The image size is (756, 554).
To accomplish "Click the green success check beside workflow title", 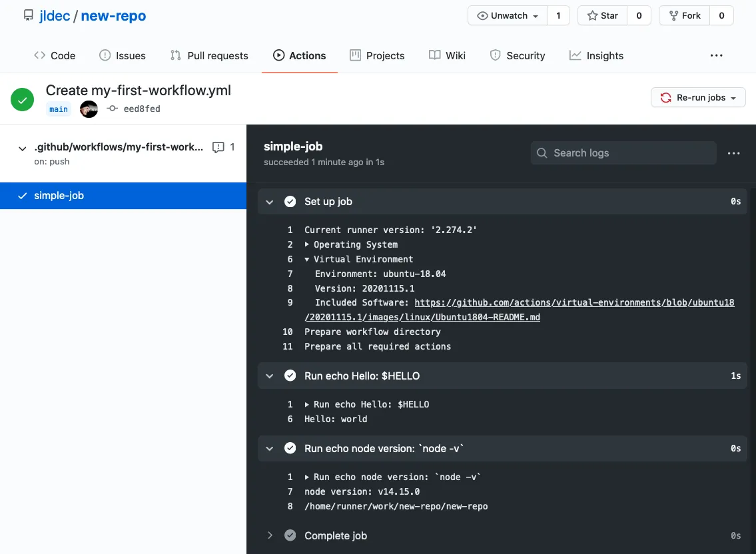I will coord(21,99).
